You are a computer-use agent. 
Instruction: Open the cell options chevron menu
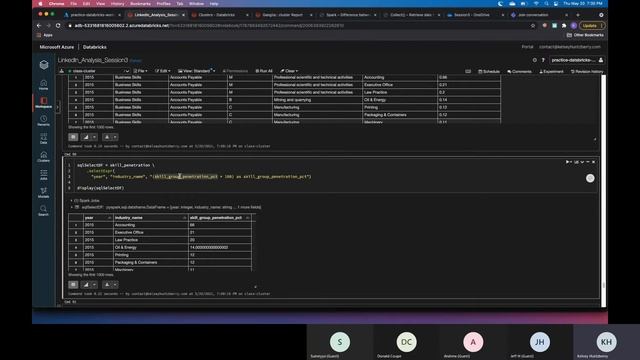(582, 162)
